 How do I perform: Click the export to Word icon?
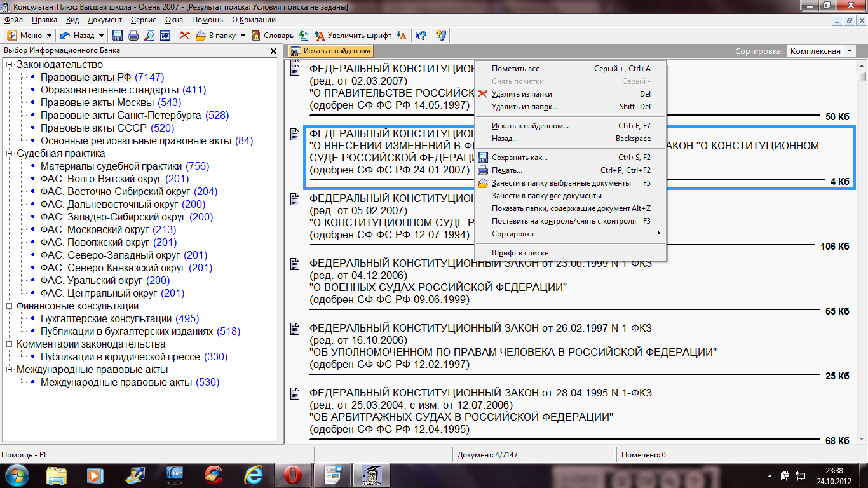165,36
